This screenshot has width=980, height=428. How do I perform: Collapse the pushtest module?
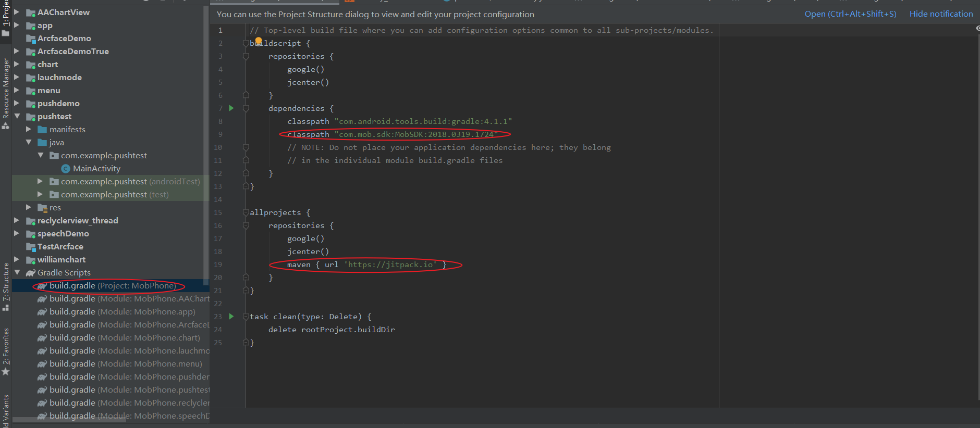click(x=17, y=116)
